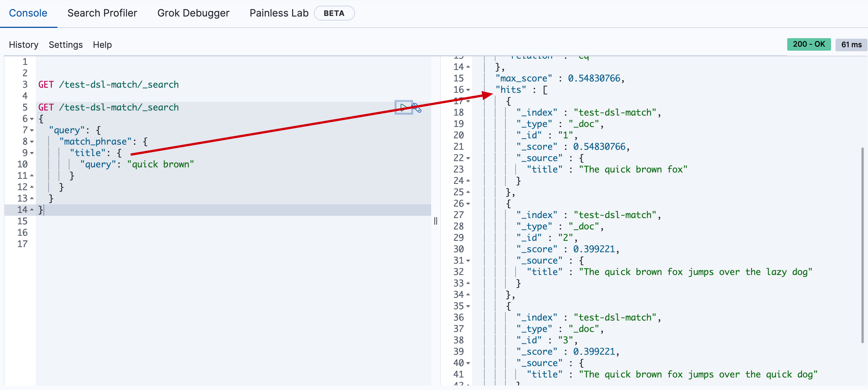Click the wrench actions icon
This screenshot has width=868, height=390.
(417, 108)
